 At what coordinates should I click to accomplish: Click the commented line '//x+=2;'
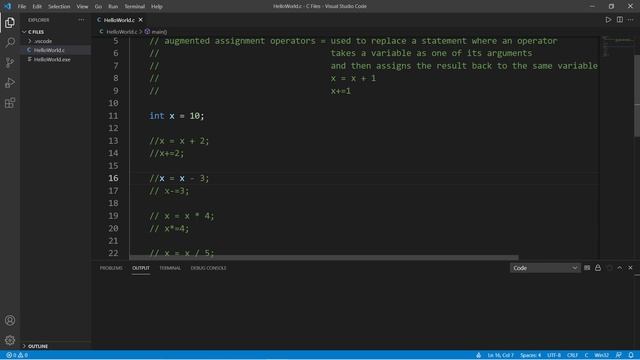point(167,153)
